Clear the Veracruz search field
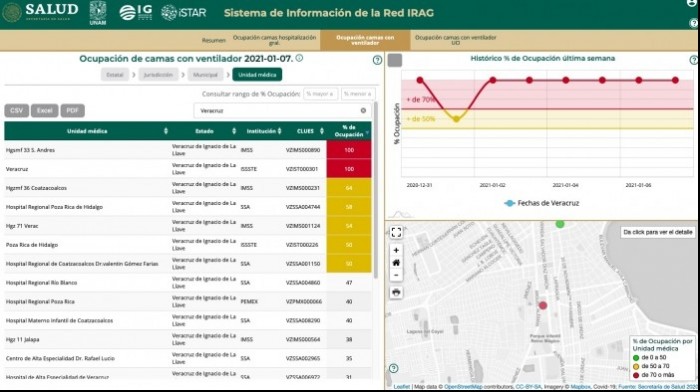 point(363,111)
